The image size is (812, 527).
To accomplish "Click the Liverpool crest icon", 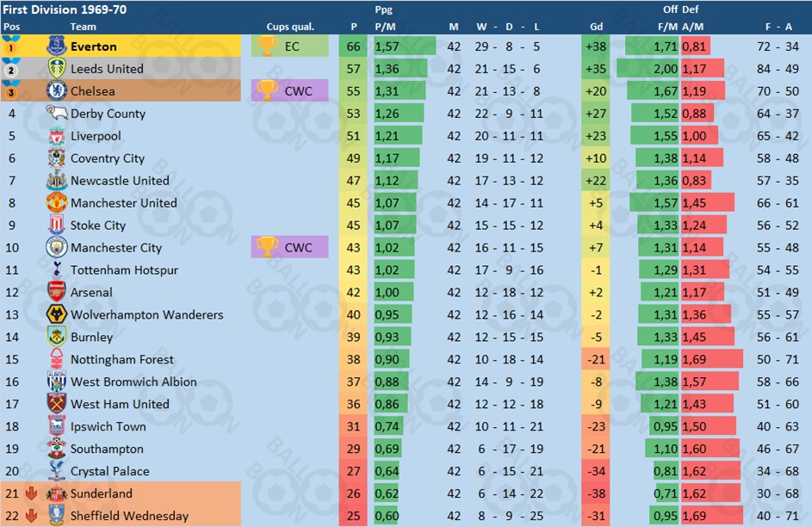I will [57, 136].
